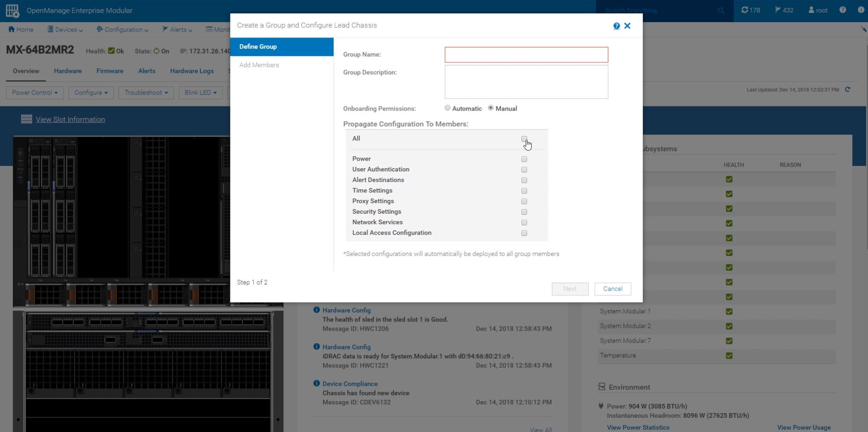868x432 pixels.
Task: Click the Group Name input field
Action: click(526, 55)
